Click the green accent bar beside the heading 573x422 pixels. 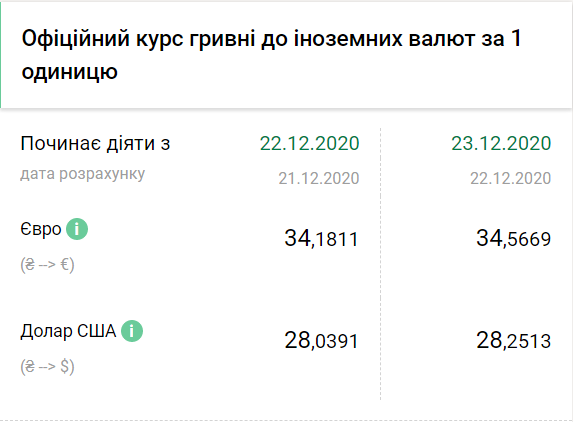click(1, 55)
